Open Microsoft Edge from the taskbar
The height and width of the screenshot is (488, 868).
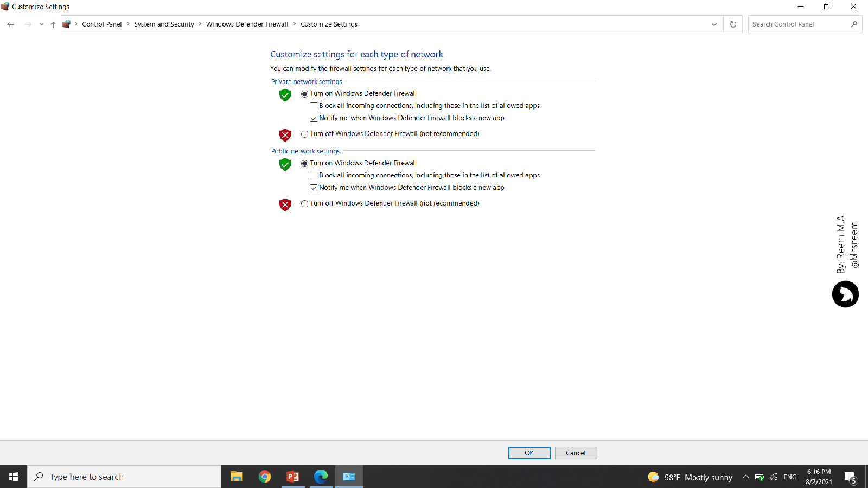(x=321, y=477)
